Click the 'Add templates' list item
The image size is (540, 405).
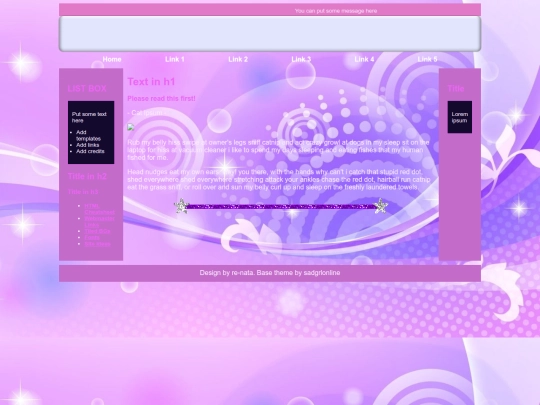click(x=89, y=135)
